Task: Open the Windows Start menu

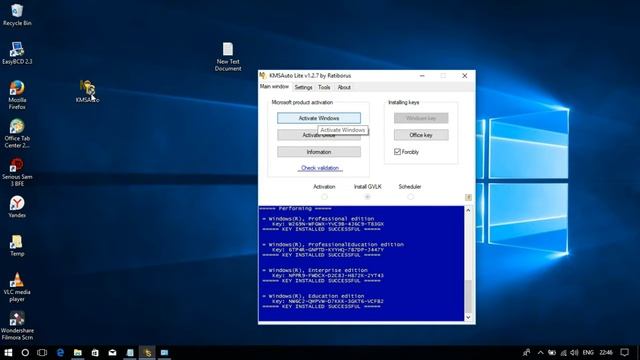Action: 8,352
